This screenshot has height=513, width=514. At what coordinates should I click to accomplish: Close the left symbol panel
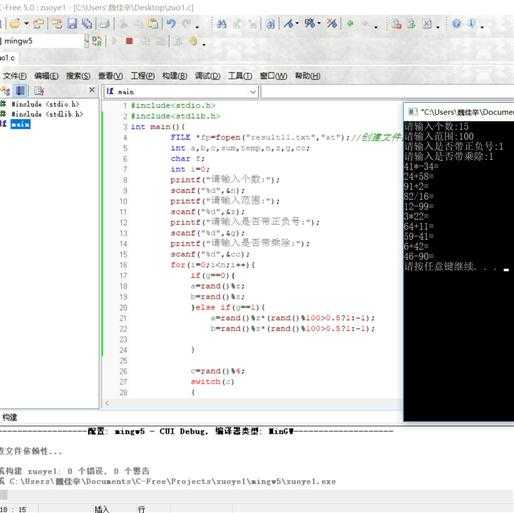pos(92,90)
